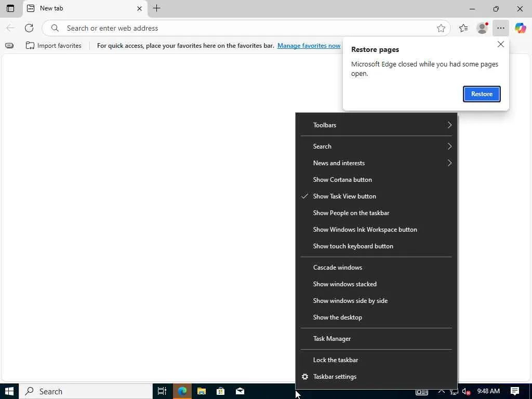Enable Show Windows Ink Workspace button

[x=376, y=229]
